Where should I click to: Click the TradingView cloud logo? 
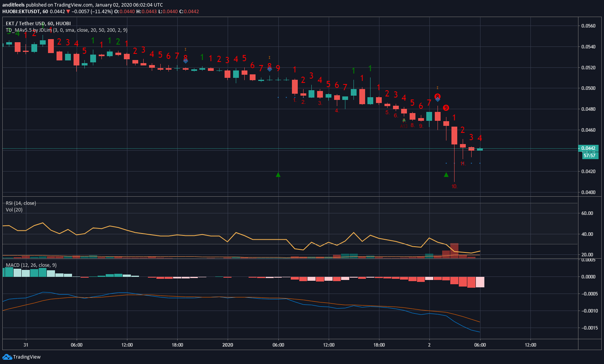coord(7,357)
